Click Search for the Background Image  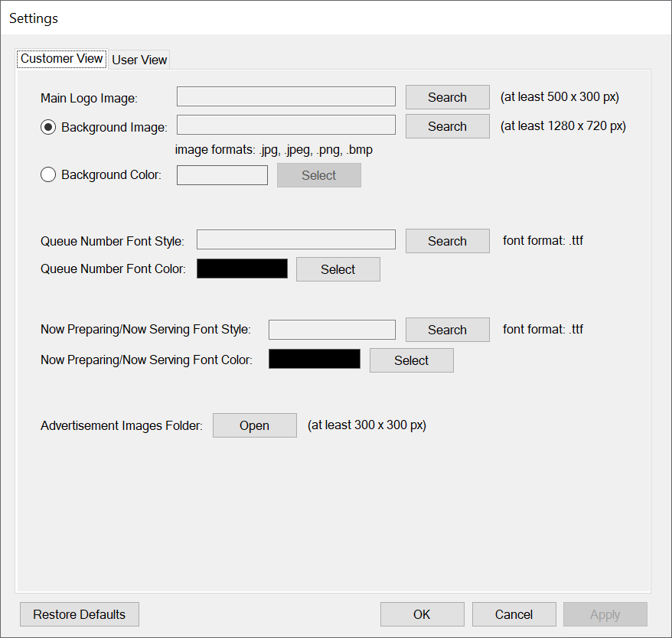pyautogui.click(x=447, y=126)
